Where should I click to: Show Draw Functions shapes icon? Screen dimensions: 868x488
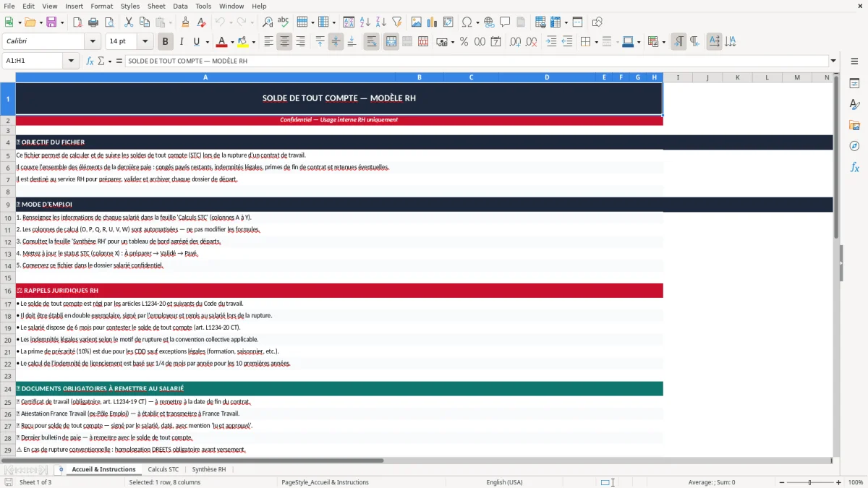[x=597, y=22]
